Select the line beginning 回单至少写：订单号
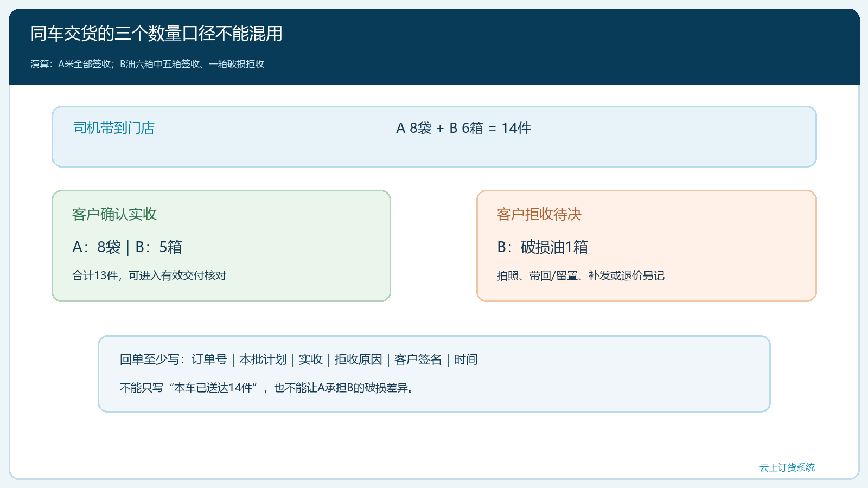 pos(299,359)
